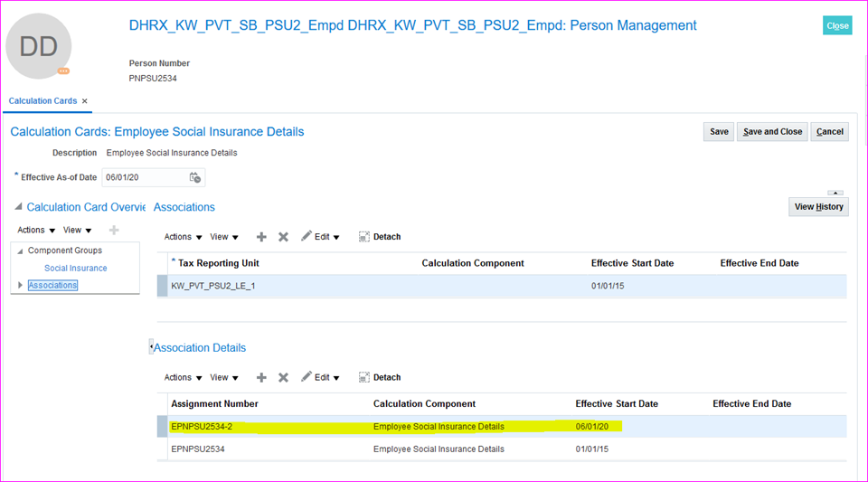The width and height of the screenshot is (868, 482).
Task: Click the Save and Close button
Action: click(772, 132)
